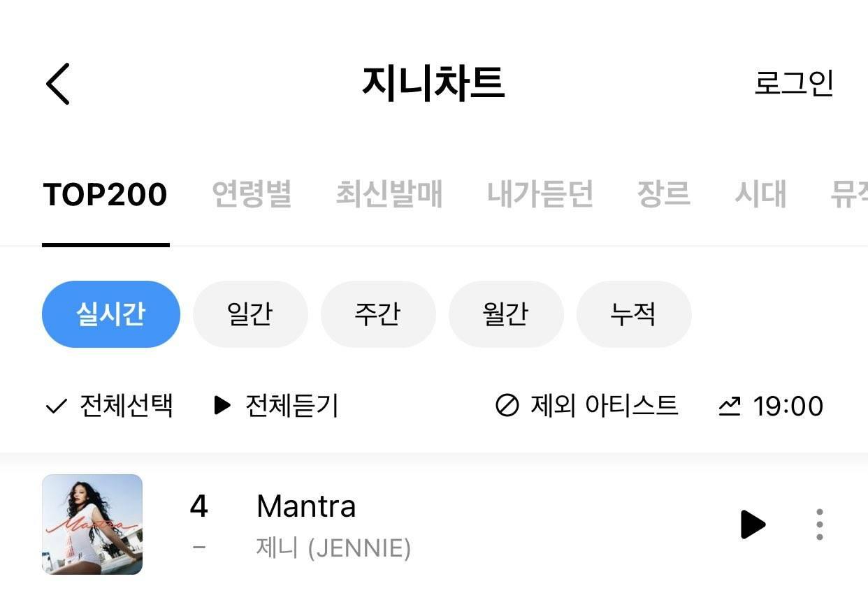Open the new releases (최신발매) tab
The height and width of the screenshot is (602, 868).
[389, 194]
